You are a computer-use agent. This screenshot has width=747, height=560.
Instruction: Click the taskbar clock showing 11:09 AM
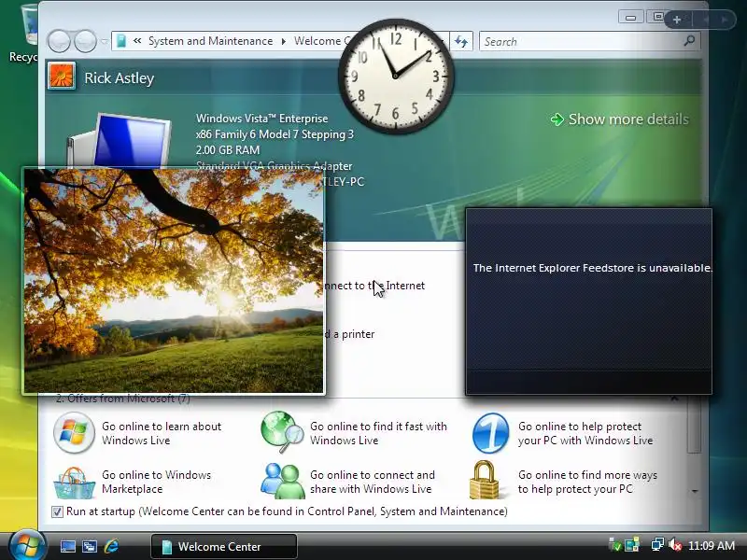tap(712, 545)
